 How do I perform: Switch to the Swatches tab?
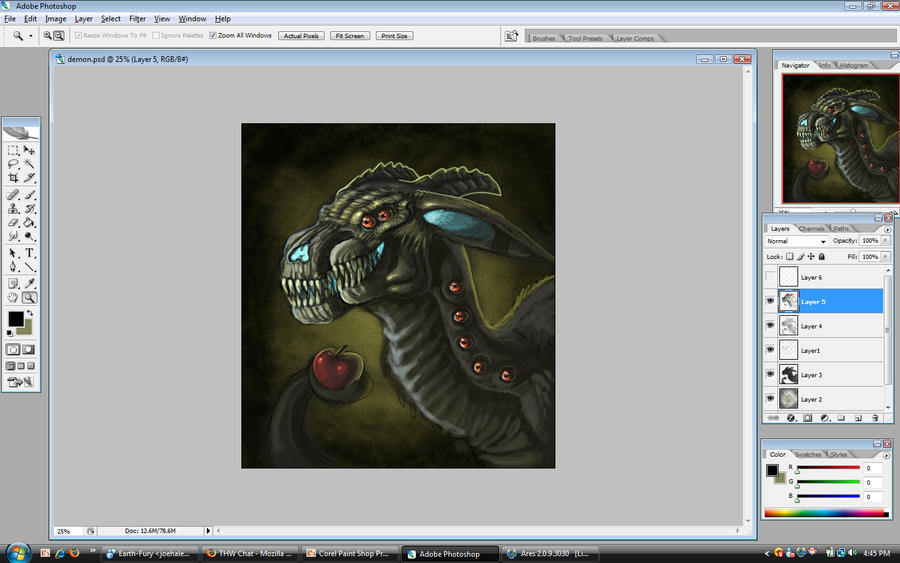pos(808,455)
